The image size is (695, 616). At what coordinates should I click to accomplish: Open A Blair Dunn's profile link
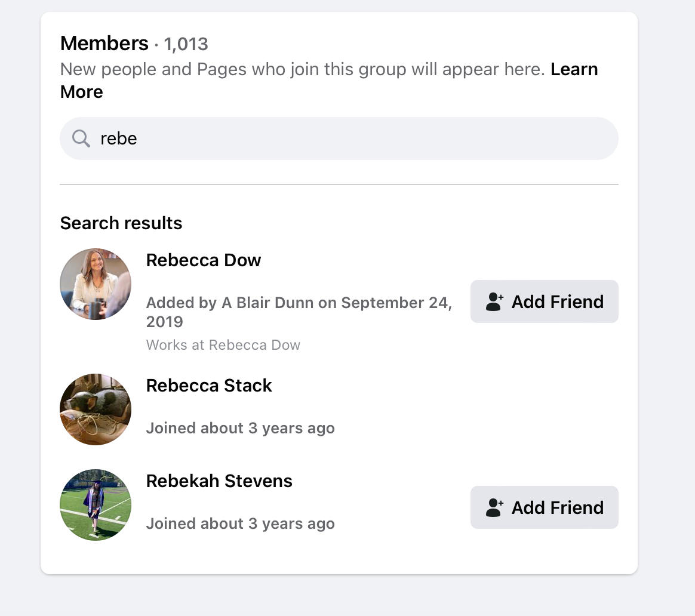267,303
